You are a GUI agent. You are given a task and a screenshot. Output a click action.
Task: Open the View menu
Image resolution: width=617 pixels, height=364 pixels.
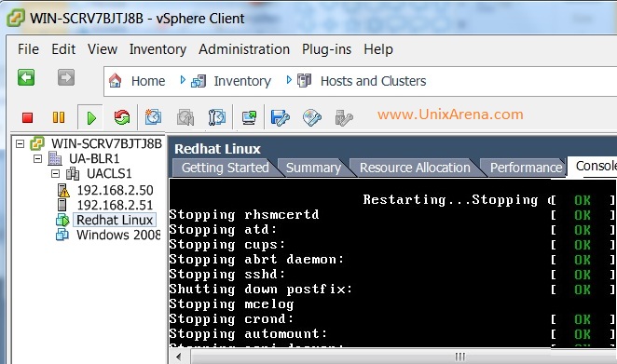point(103,49)
